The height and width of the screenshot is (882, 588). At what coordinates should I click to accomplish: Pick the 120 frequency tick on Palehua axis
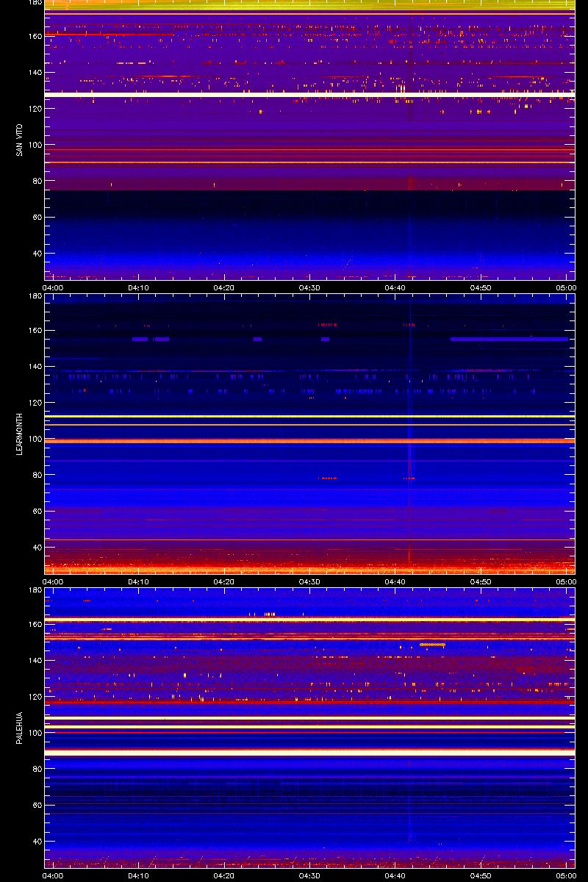coord(34,697)
